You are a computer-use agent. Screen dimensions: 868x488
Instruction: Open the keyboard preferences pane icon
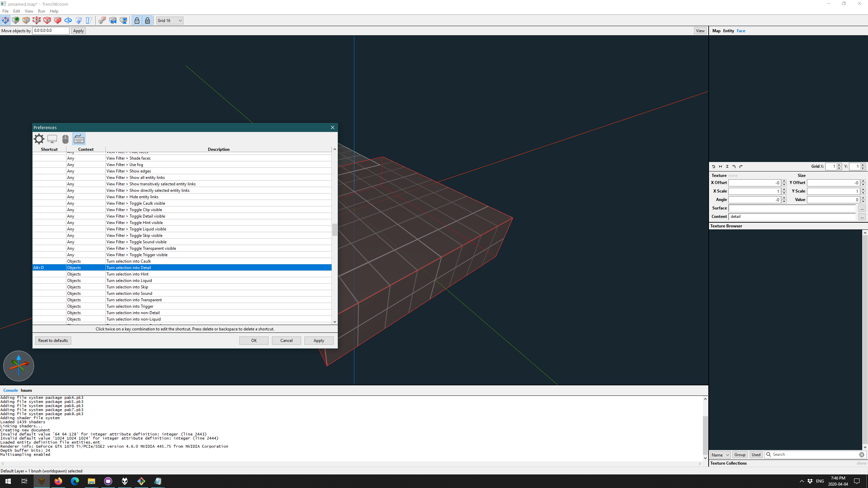[79, 139]
